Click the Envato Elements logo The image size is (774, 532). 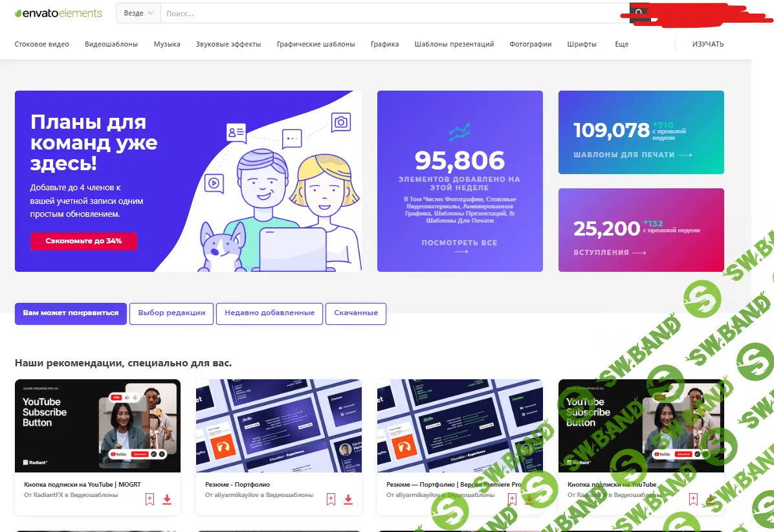(x=58, y=13)
